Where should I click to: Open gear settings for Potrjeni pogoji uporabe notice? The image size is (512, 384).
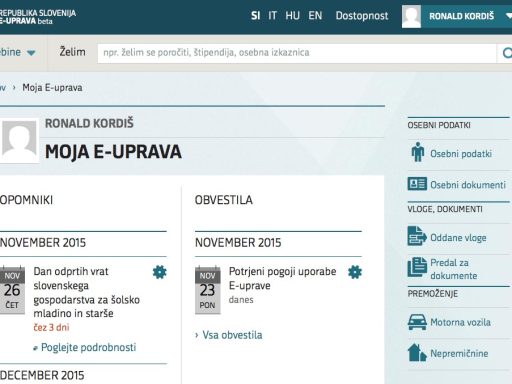355,272
